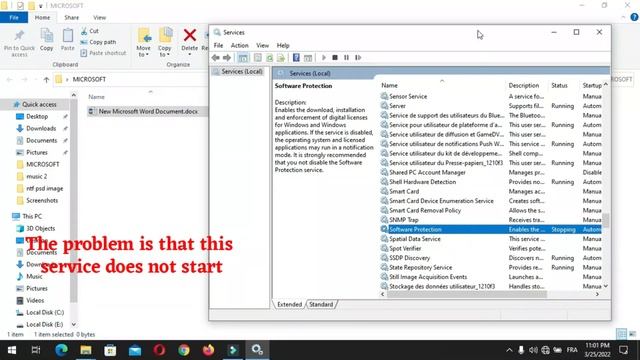Open Task View on the taskbar
Image resolution: width=640 pixels, height=360 pixels.
tap(36, 350)
